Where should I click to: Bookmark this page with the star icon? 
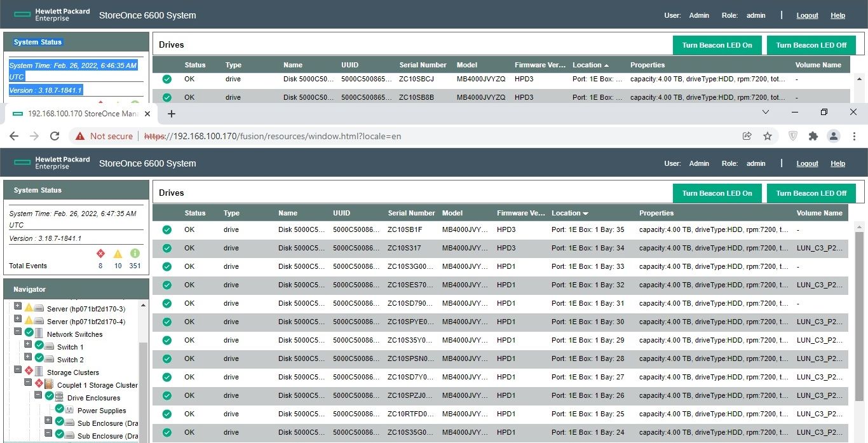[768, 136]
